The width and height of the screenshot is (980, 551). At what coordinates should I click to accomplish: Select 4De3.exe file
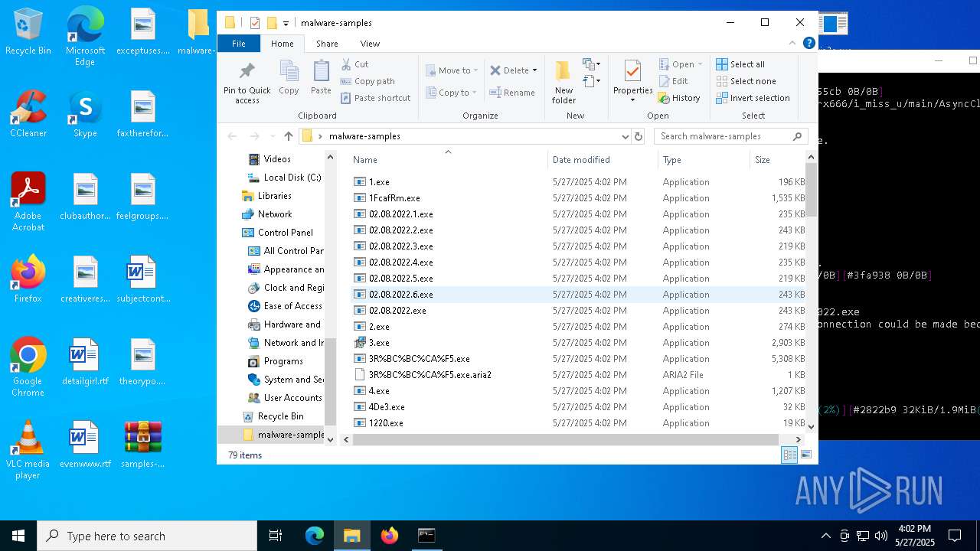tap(579, 407)
